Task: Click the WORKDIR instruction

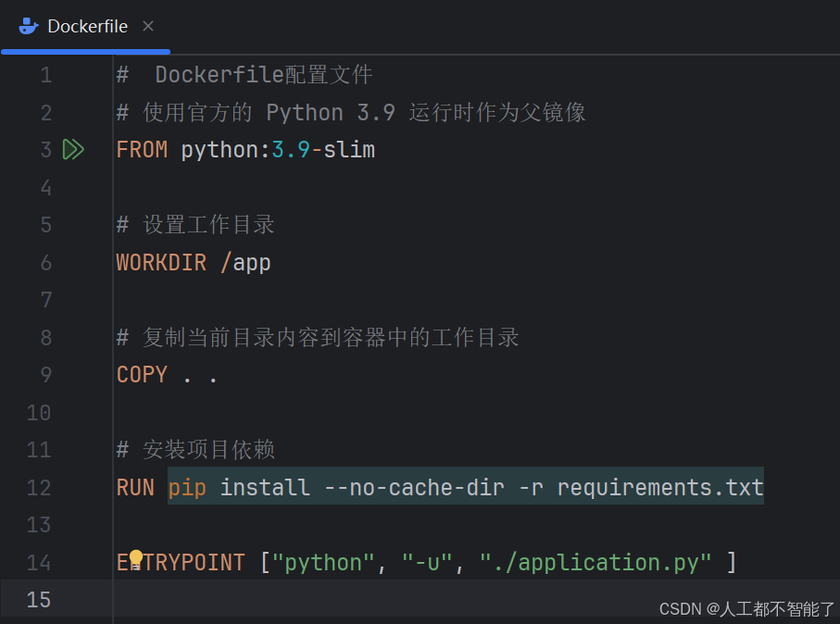Action: [x=161, y=262]
